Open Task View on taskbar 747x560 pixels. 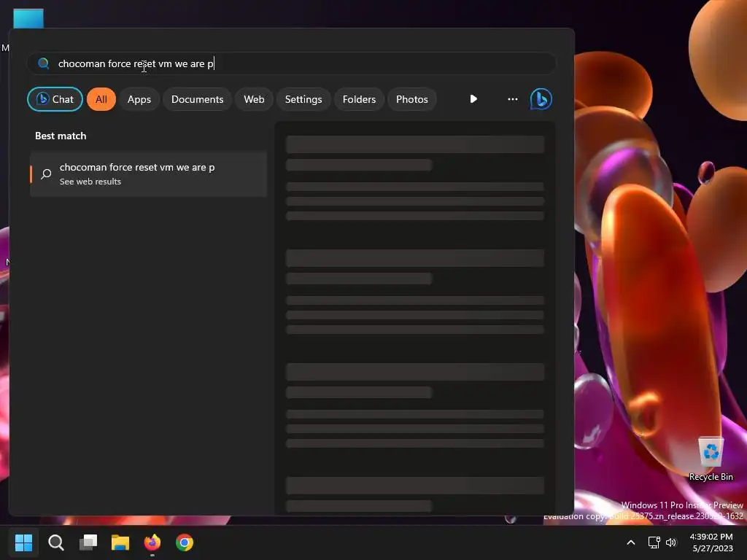click(x=88, y=542)
